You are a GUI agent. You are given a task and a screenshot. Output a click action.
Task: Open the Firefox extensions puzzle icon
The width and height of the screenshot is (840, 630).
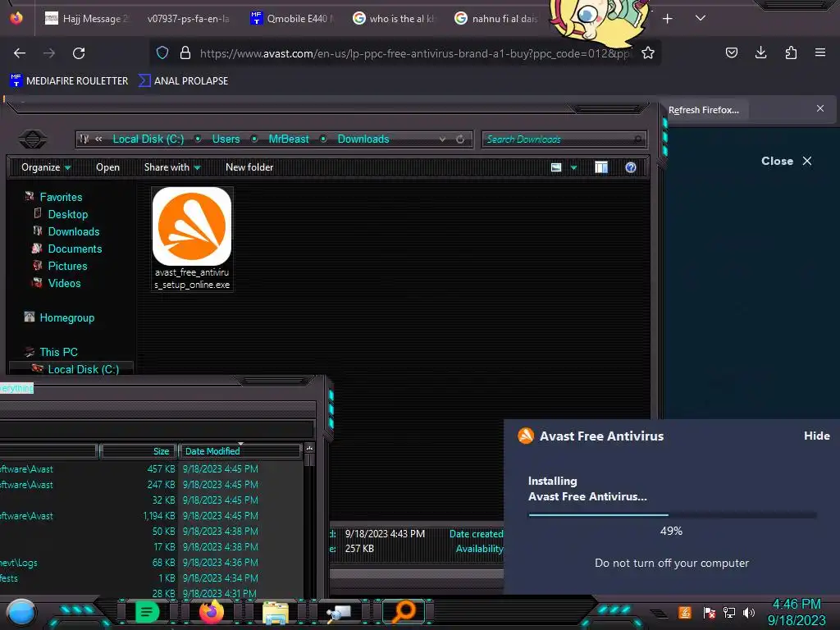pyautogui.click(x=791, y=52)
